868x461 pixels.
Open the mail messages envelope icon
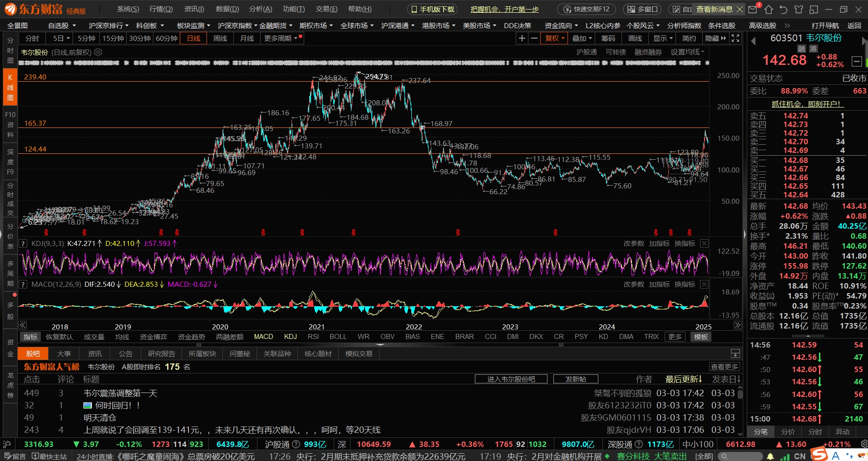click(x=753, y=9)
